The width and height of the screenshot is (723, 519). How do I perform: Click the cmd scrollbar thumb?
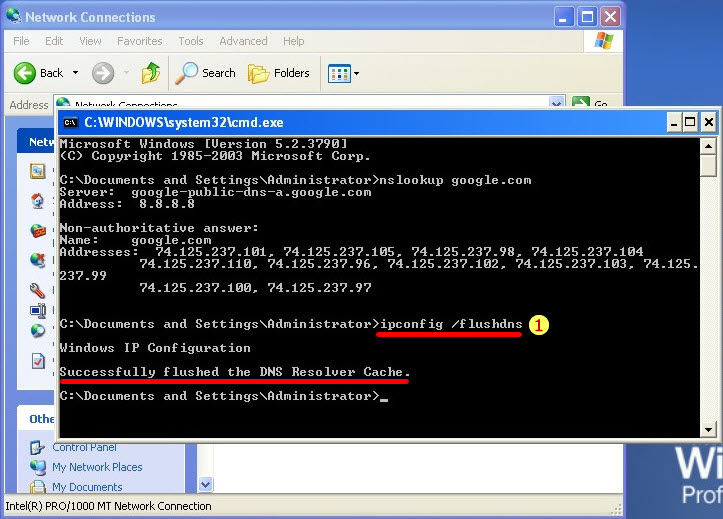(708, 165)
